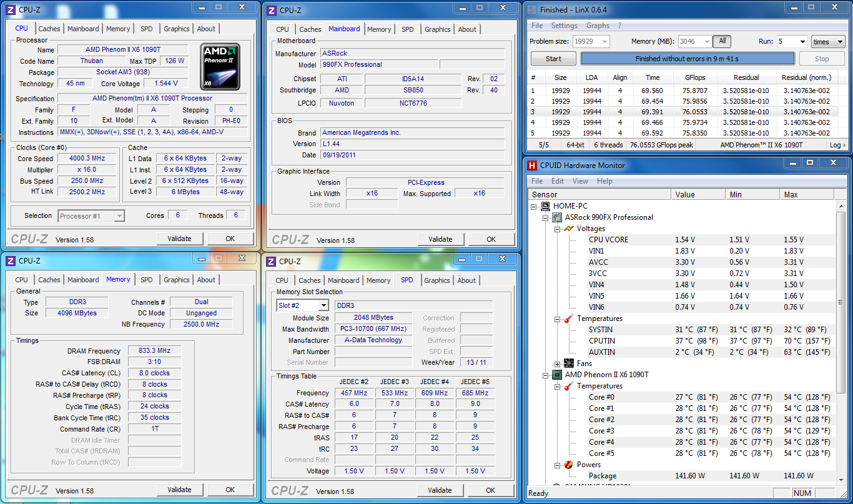Click CPU-Z title icon in the CPU tab window
853x504 pixels.
11,9
